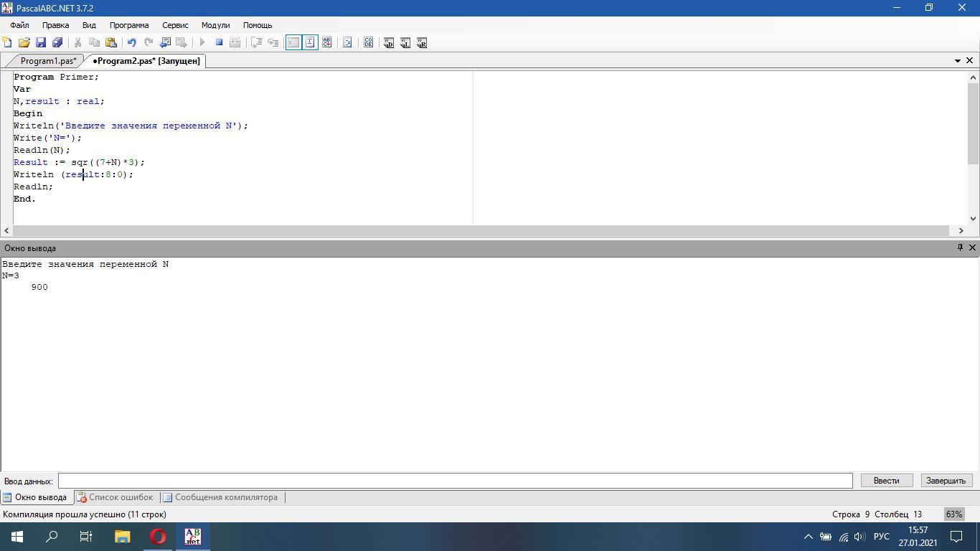980x551 pixels.
Task: Open Opera browser from the taskbar
Action: click(158, 537)
